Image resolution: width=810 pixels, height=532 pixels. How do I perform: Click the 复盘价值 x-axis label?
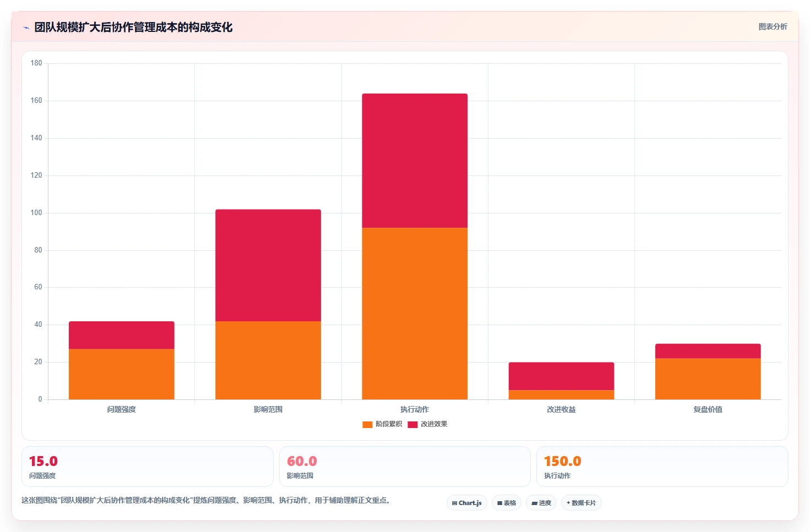708,409
